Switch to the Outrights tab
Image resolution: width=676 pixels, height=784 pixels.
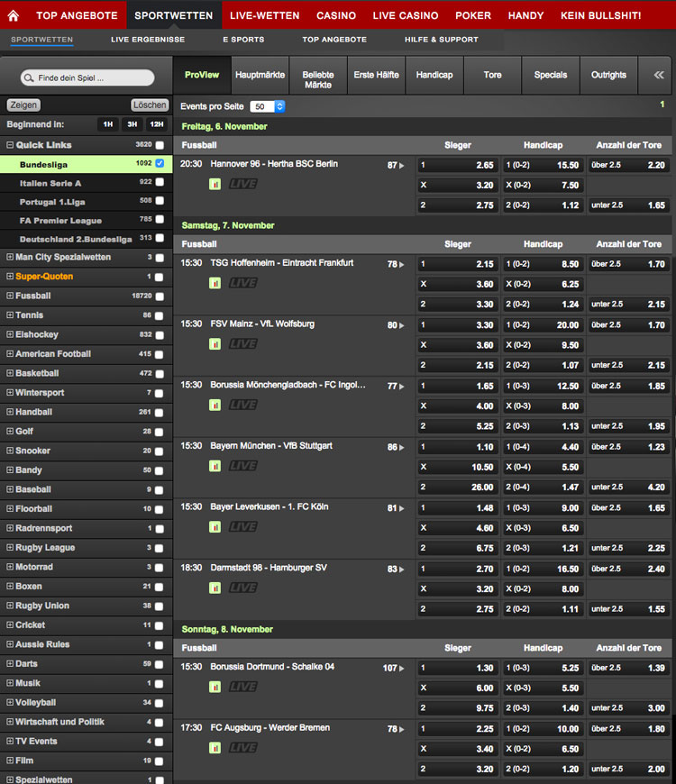608,75
